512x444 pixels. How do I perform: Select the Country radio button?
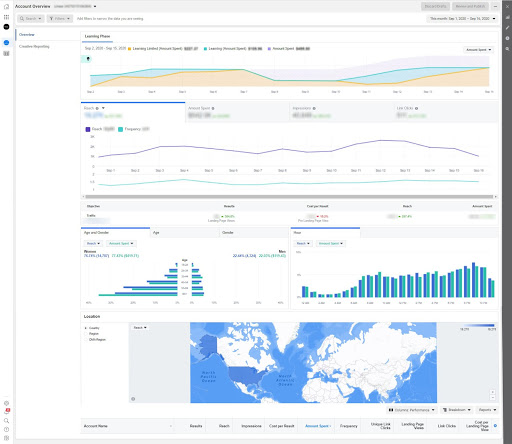[86, 328]
